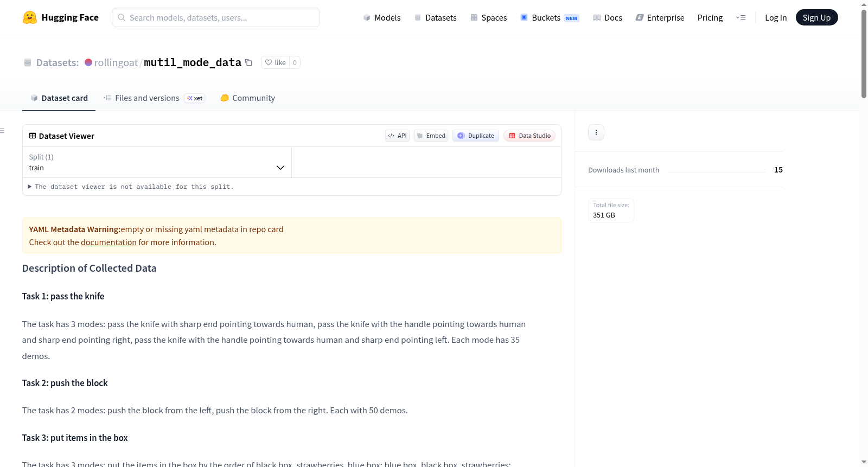Expand the dataset viewer not available message
868x467 pixels.
131,187
